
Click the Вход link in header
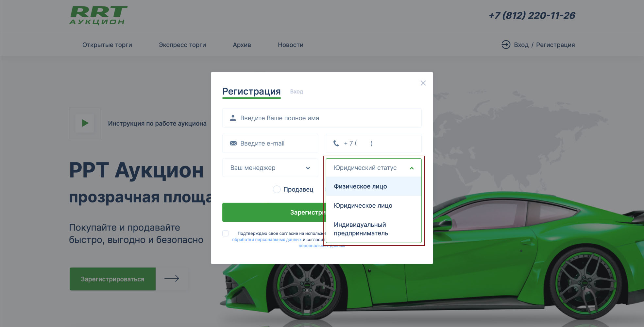pyautogui.click(x=521, y=45)
